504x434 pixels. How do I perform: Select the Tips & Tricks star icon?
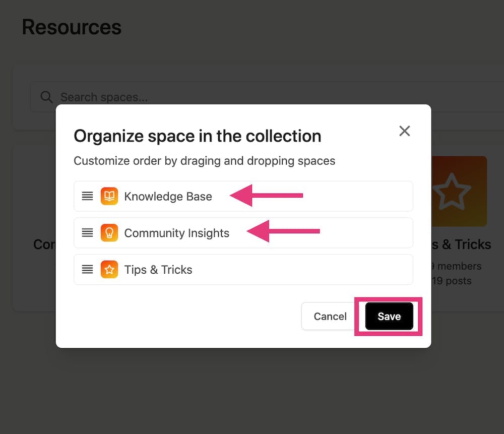pos(109,270)
